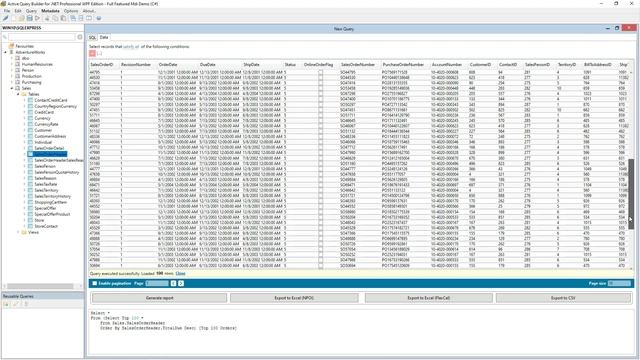Image resolution: width=640 pixels, height=360 pixels.
Task: Click the Page size input field
Action: 619,283
